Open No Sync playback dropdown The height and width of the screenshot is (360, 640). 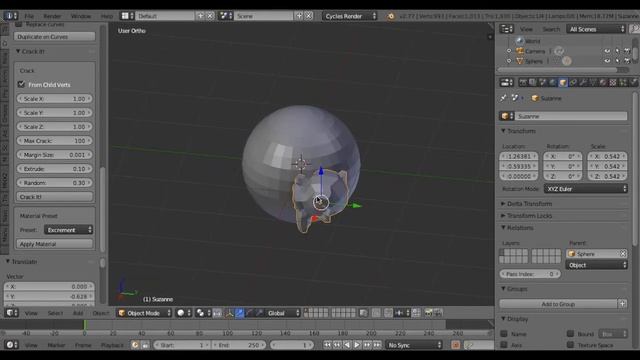pyautogui.click(x=414, y=345)
